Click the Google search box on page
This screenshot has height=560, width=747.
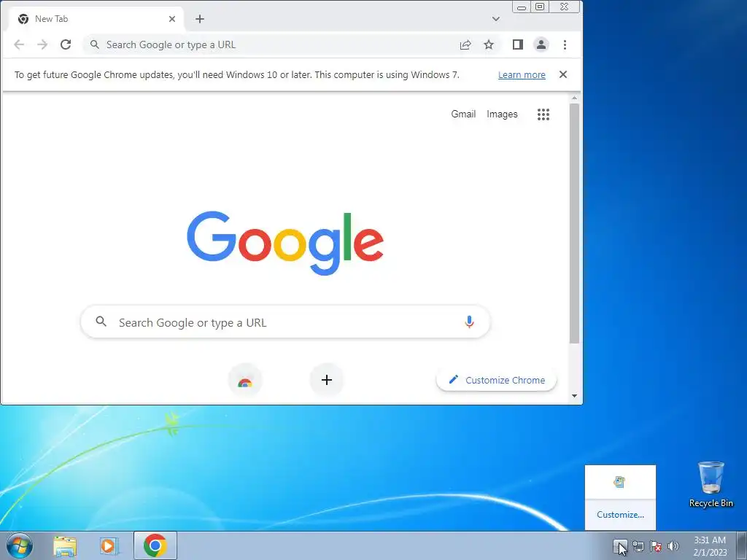(x=285, y=322)
